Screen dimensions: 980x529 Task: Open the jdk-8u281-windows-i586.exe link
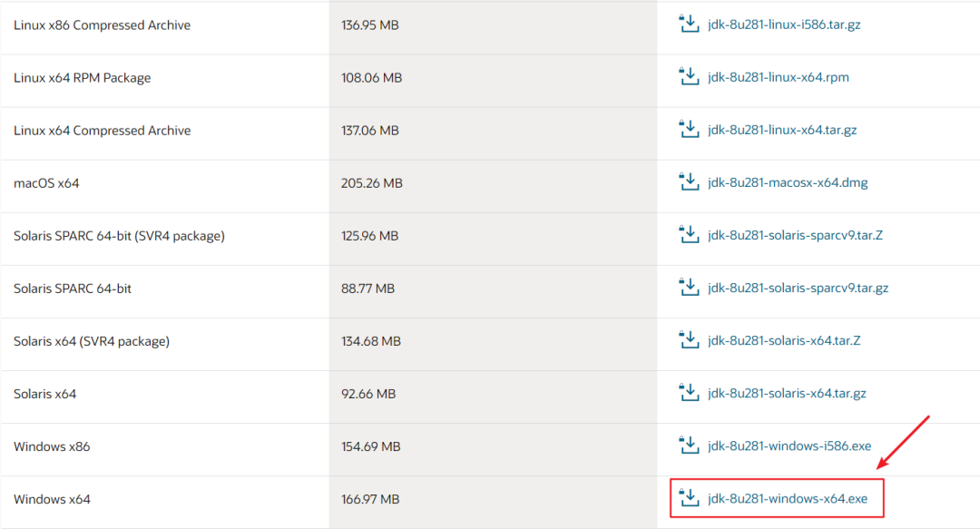pos(789,446)
